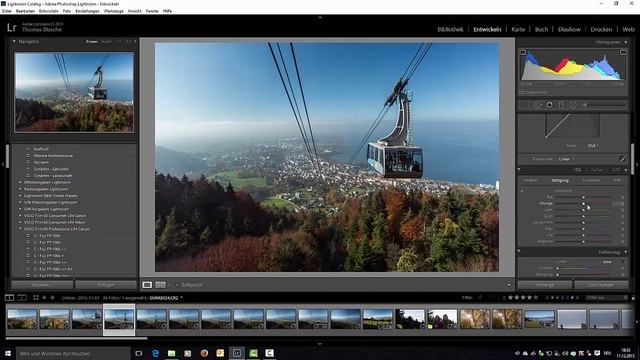The image size is (640, 360).
Task: Click the Kopieren button
Action: 42,284
